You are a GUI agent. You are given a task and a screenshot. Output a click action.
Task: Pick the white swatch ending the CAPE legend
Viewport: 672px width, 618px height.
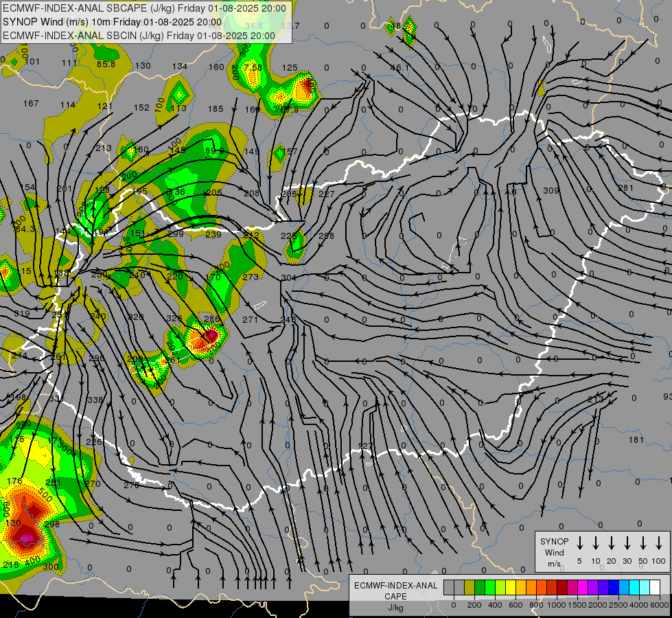(655, 588)
